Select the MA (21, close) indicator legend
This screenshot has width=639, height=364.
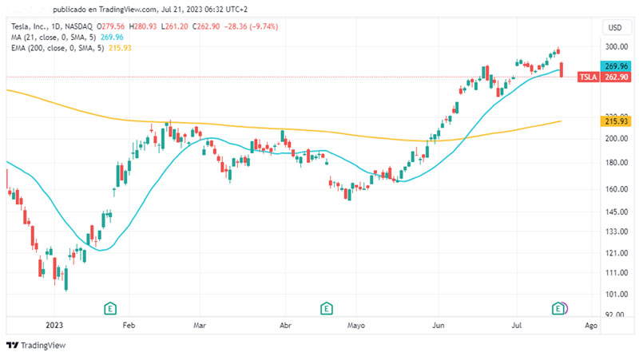coord(54,37)
